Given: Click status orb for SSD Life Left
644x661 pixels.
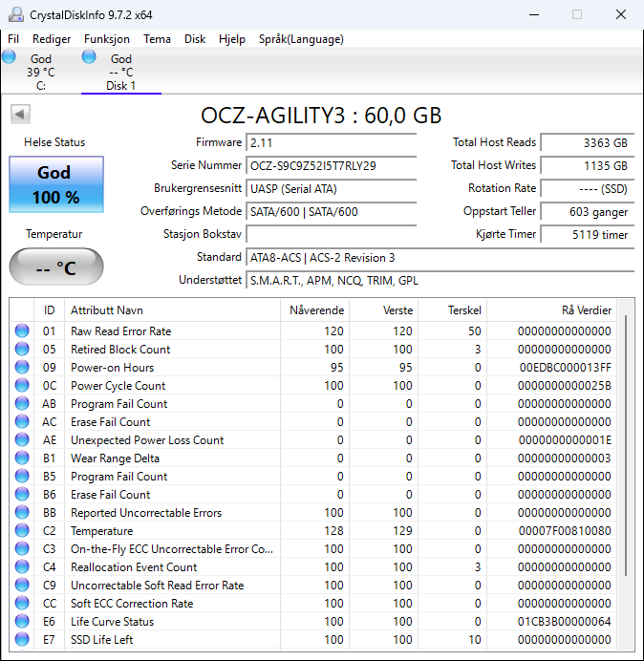Looking at the screenshot, I should click(x=22, y=639).
